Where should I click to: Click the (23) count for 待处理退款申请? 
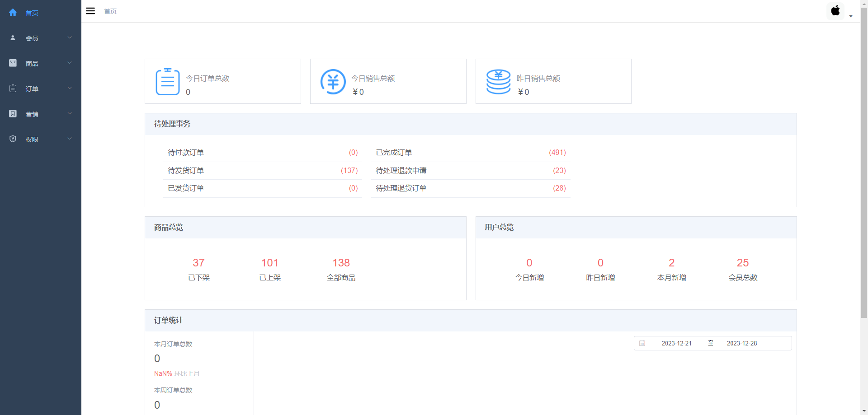click(x=559, y=171)
